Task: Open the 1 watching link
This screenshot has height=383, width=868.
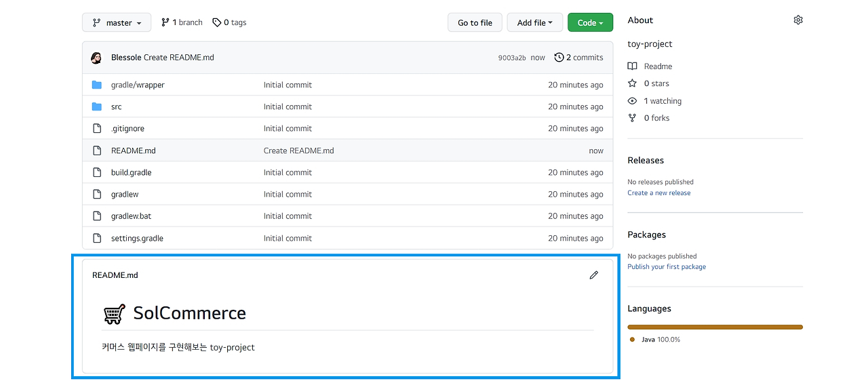Action: click(x=663, y=101)
